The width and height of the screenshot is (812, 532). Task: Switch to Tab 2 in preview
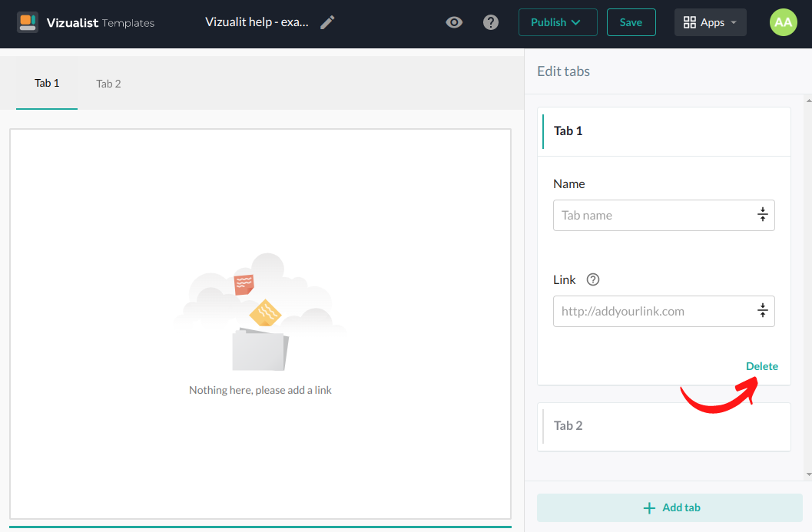[108, 84]
